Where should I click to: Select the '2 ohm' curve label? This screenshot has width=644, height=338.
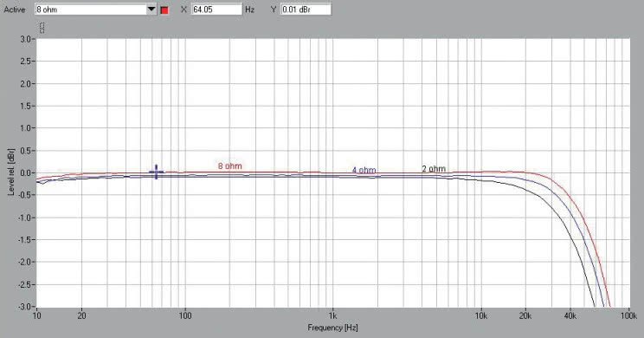[434, 169]
